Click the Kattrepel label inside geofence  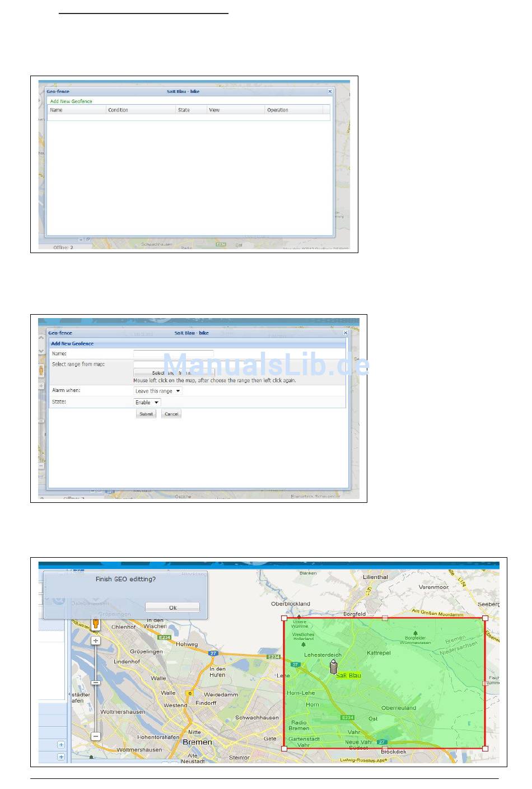(379, 653)
